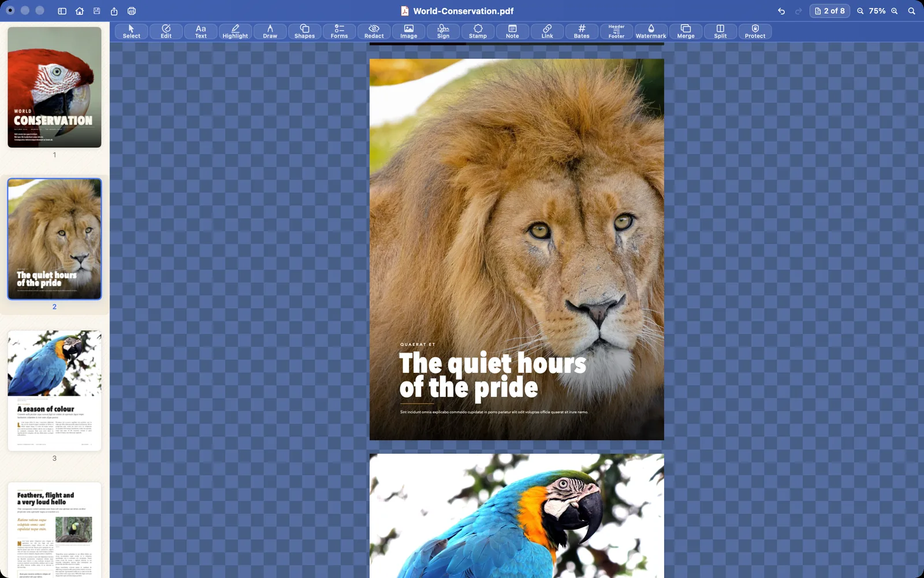Zoom out of the page
The image size is (924, 578).
860,11
